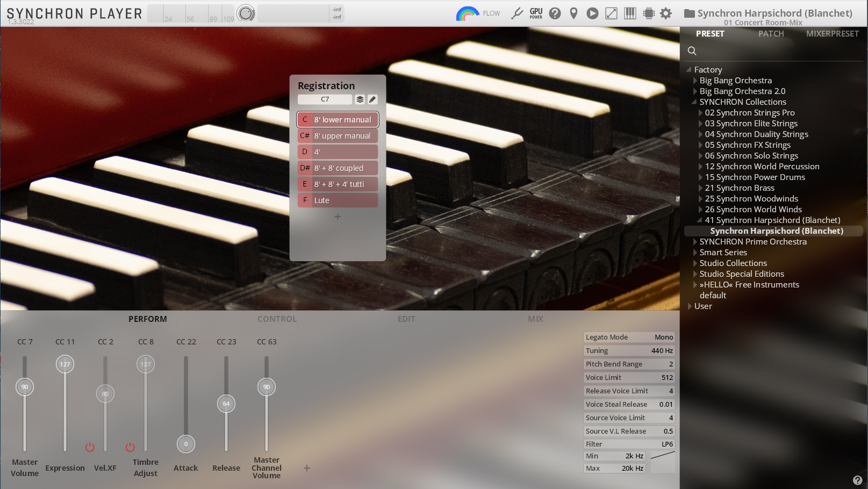Click the Release slider knob
868x489 pixels.
pos(226,404)
